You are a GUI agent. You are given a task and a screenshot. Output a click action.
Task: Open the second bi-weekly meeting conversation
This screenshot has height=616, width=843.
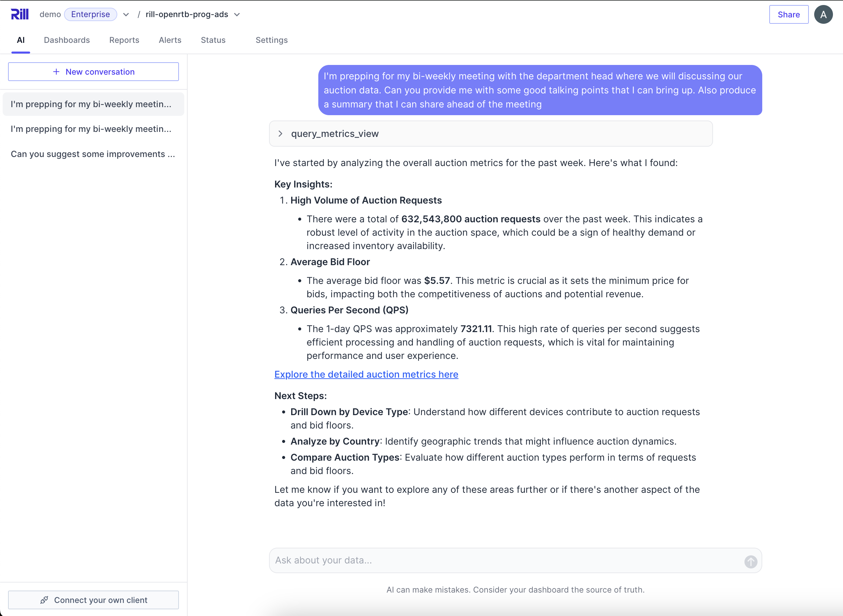[x=91, y=129]
